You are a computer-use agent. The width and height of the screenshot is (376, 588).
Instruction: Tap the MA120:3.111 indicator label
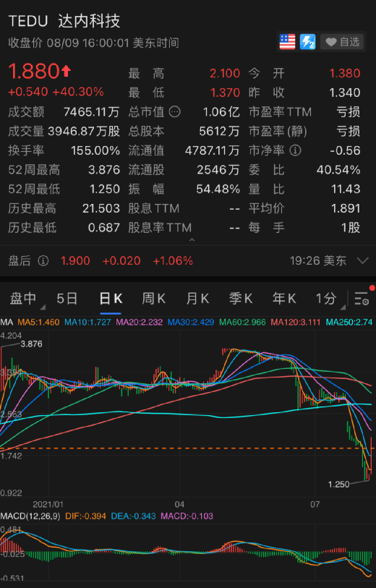pos(296,322)
